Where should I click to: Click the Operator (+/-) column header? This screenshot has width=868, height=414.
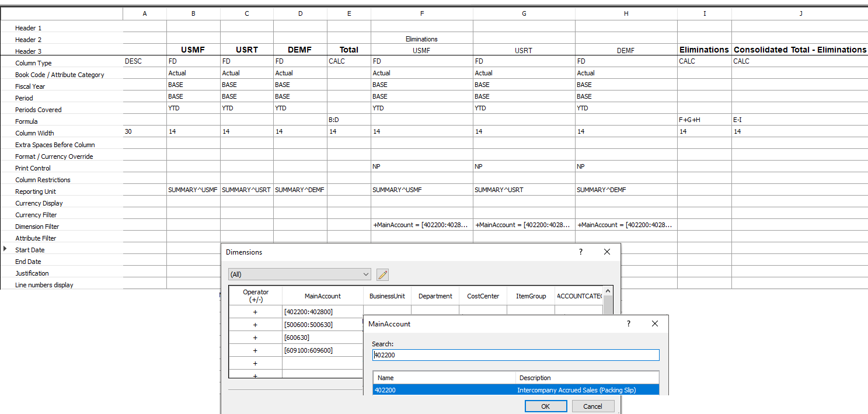click(x=256, y=296)
